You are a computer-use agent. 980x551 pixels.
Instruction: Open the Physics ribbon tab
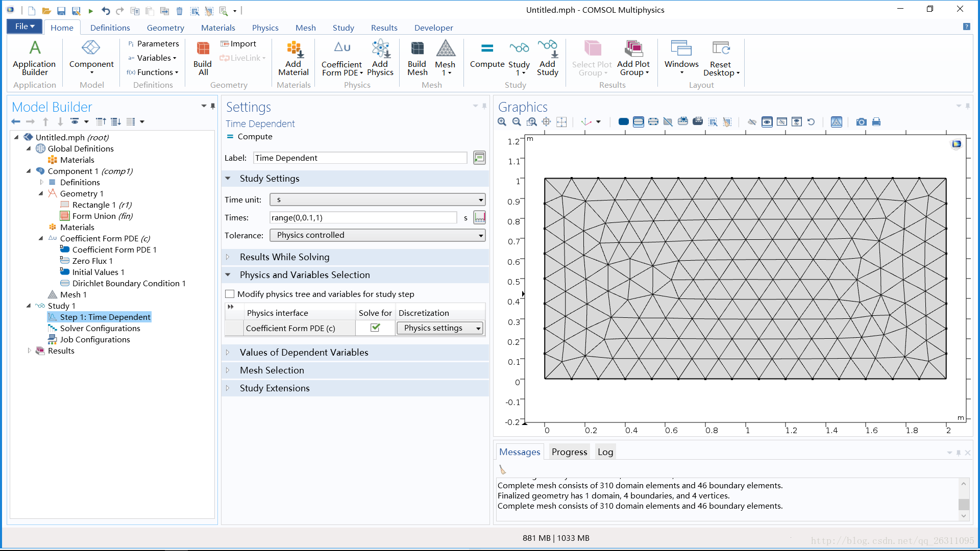(265, 28)
